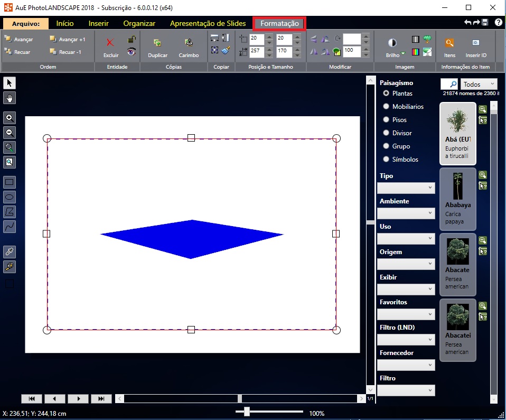Viewport: 506px width, 420px height.
Task: Click the Duplicar copy icon
Action: click(x=157, y=43)
